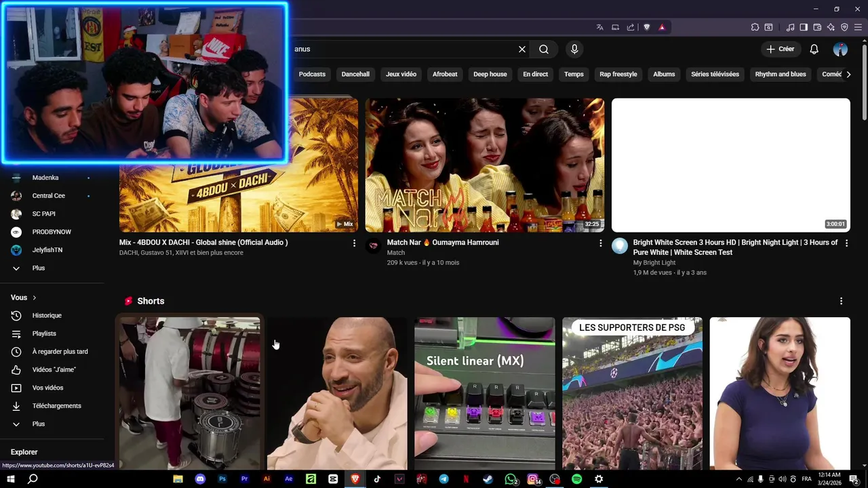Open the browser extensions puzzle icon

coord(755,27)
